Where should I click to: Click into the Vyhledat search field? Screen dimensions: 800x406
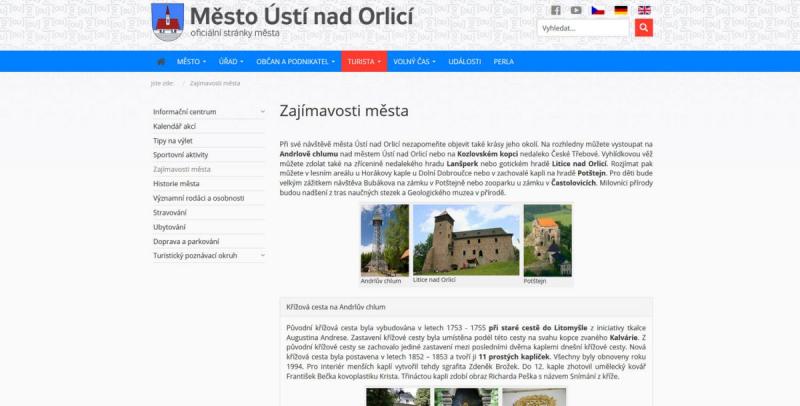point(583,28)
